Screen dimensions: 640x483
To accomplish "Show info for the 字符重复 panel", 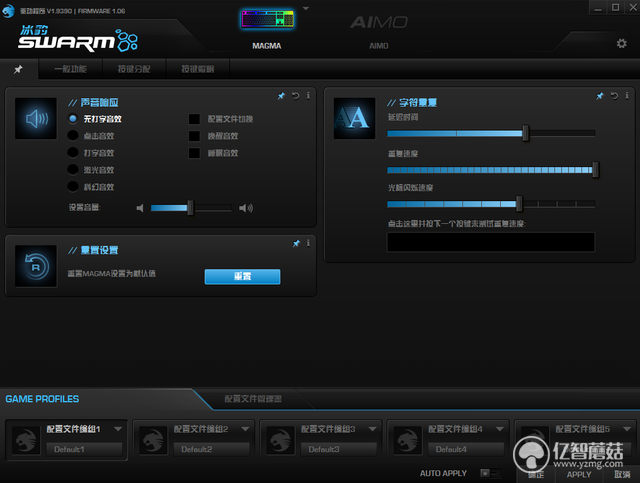I will click(x=627, y=96).
